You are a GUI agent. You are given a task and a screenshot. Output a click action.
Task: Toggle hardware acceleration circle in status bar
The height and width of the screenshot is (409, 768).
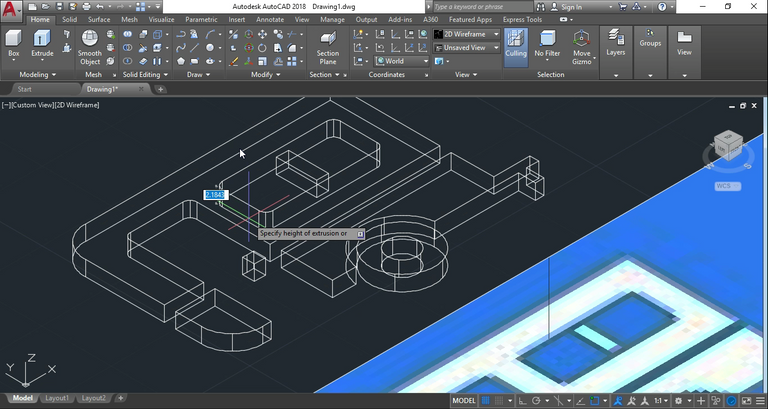732,401
